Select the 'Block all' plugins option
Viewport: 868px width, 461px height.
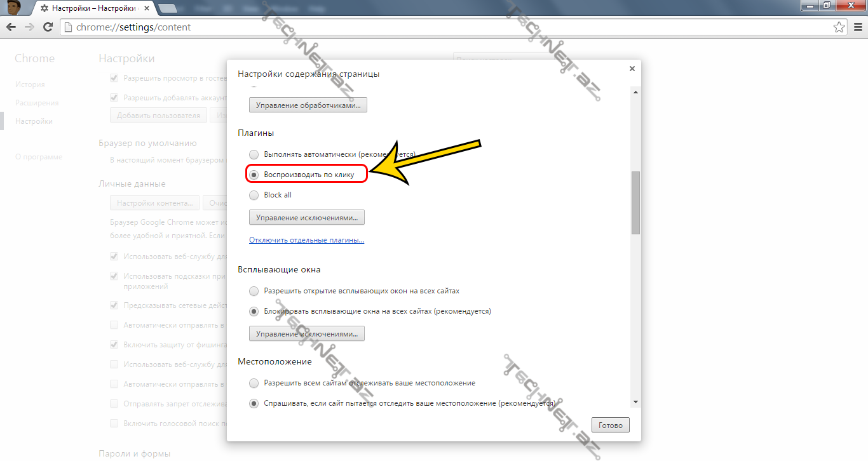254,195
